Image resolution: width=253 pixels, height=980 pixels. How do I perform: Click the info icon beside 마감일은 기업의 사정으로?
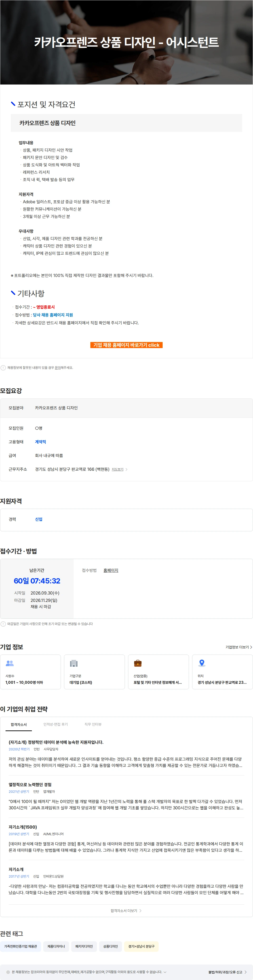coord(3,623)
